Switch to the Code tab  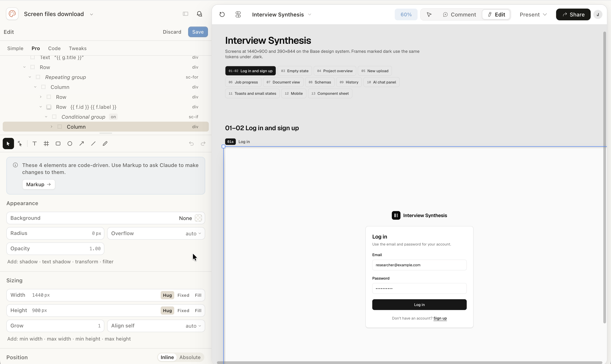point(54,48)
